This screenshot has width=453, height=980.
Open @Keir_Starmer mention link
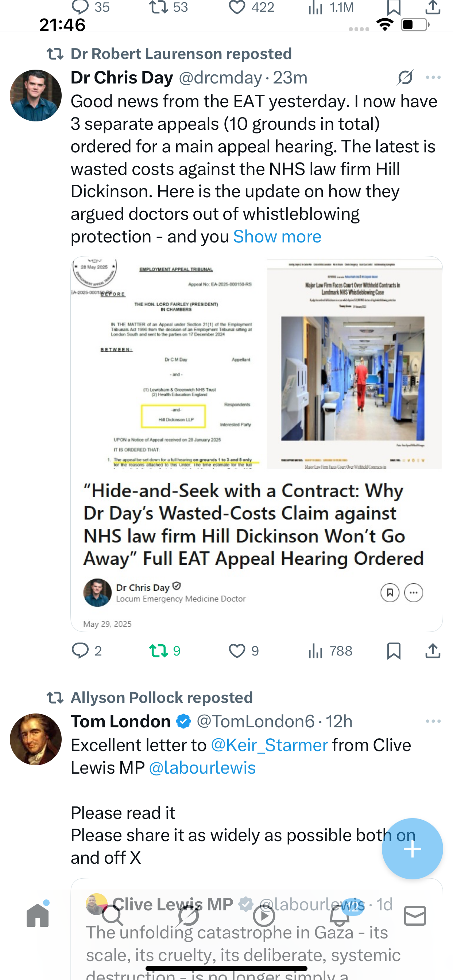[x=269, y=745]
